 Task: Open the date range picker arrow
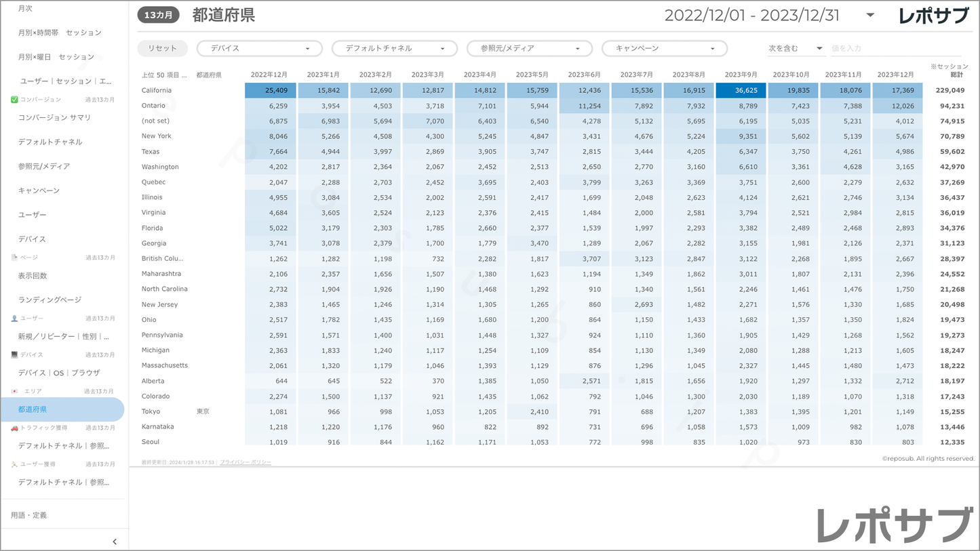pos(870,15)
